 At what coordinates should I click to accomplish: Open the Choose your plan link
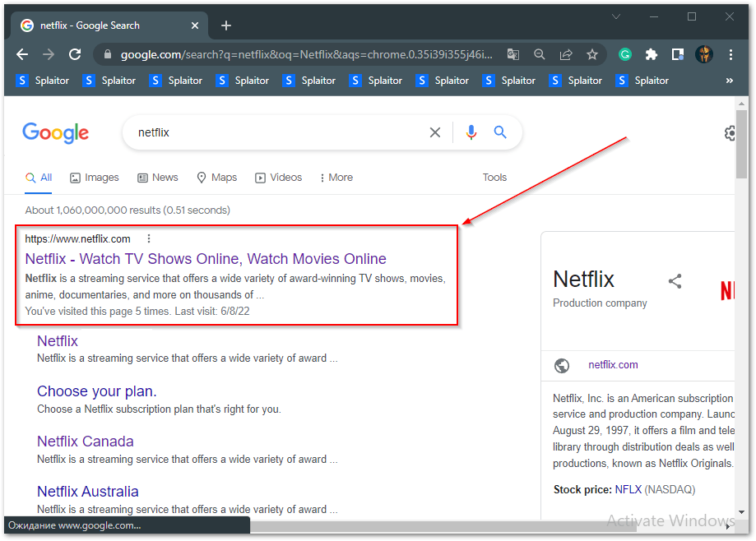tap(96, 391)
